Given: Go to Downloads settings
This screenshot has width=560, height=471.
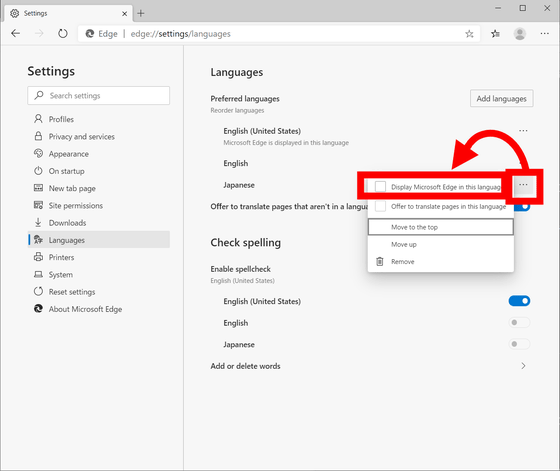Looking at the screenshot, I should (x=99, y=223).
